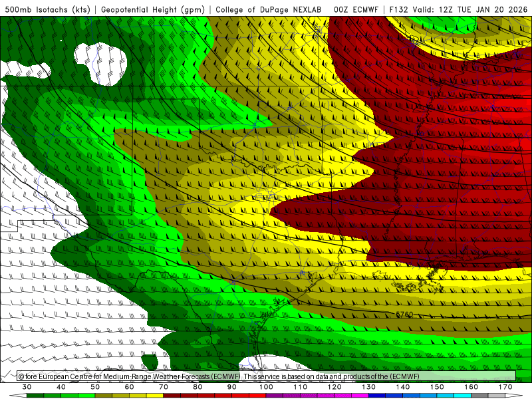Click the 90 label on the color scale
Viewport: 532px width, 399px height.
231,387
